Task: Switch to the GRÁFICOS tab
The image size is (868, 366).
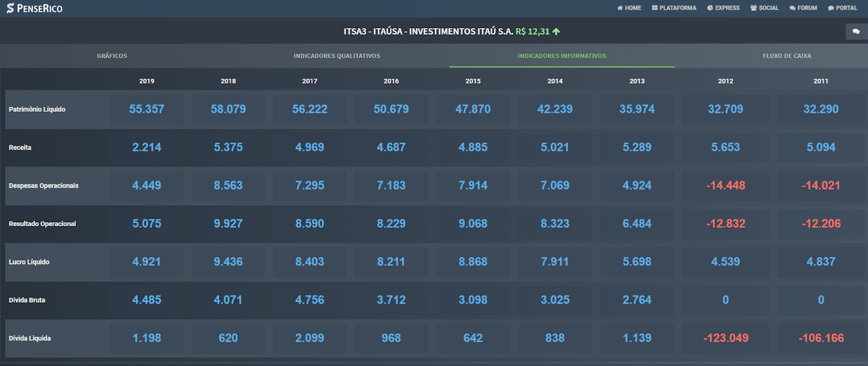Action: 112,56
